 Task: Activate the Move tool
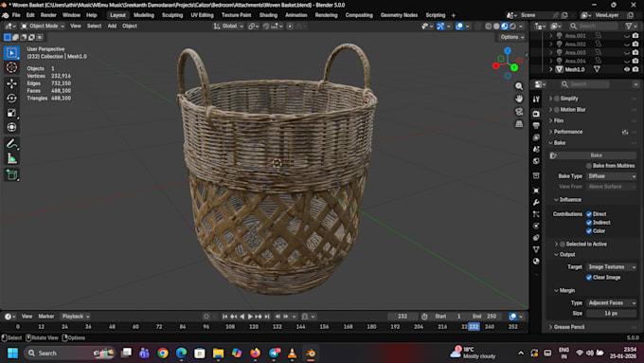point(11,83)
